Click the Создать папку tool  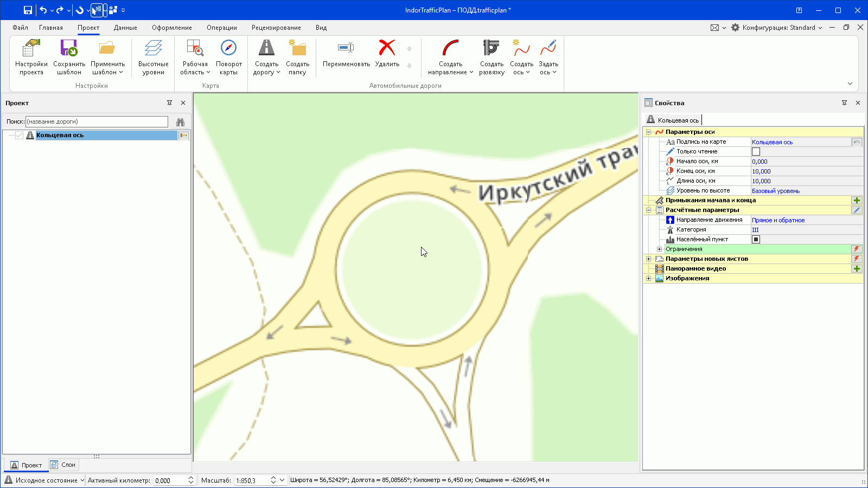coord(297,57)
